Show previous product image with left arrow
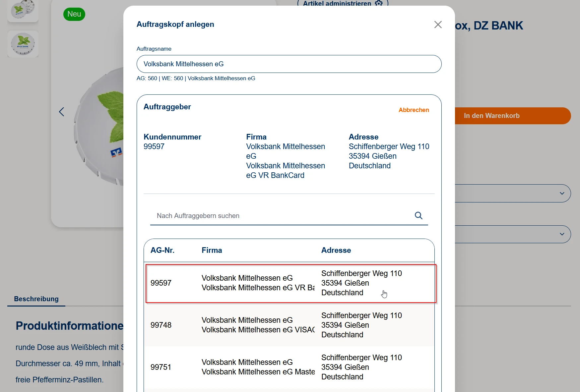The width and height of the screenshot is (580, 392). point(62,112)
